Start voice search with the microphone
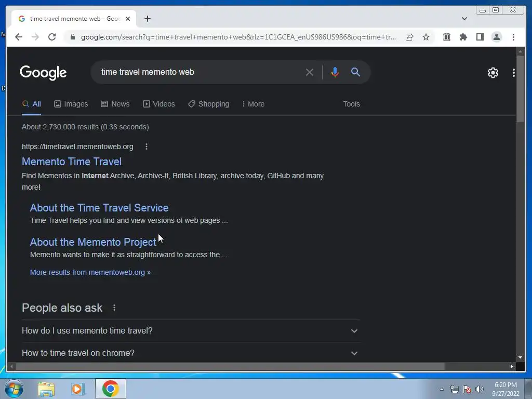 (x=335, y=72)
